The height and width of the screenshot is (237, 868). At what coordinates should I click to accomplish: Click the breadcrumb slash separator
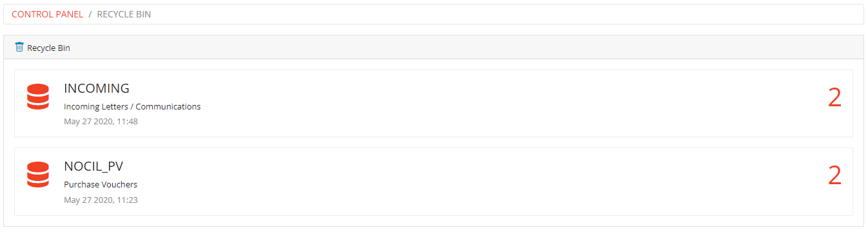(90, 14)
